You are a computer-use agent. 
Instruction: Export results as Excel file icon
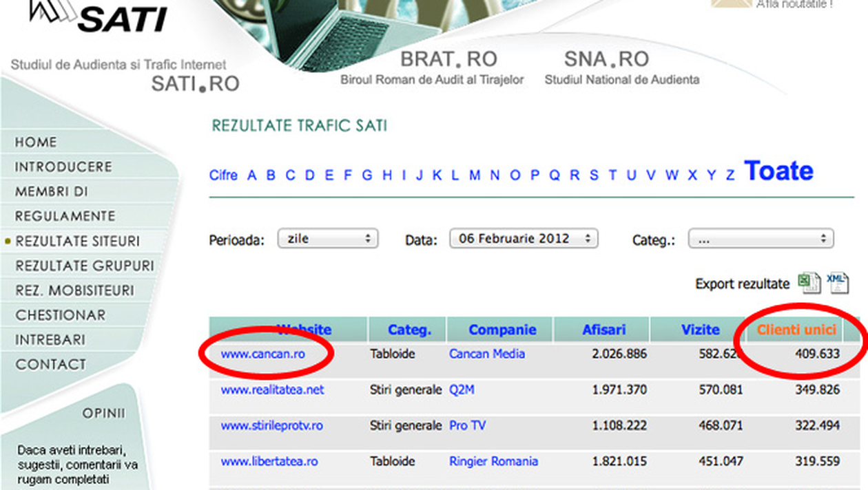[x=809, y=282]
